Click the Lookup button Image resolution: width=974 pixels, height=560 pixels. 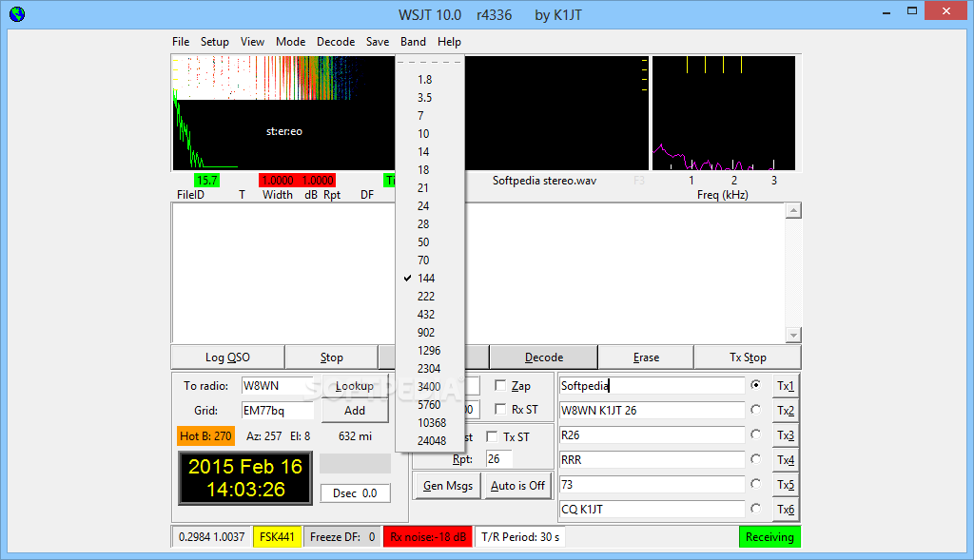click(x=355, y=386)
